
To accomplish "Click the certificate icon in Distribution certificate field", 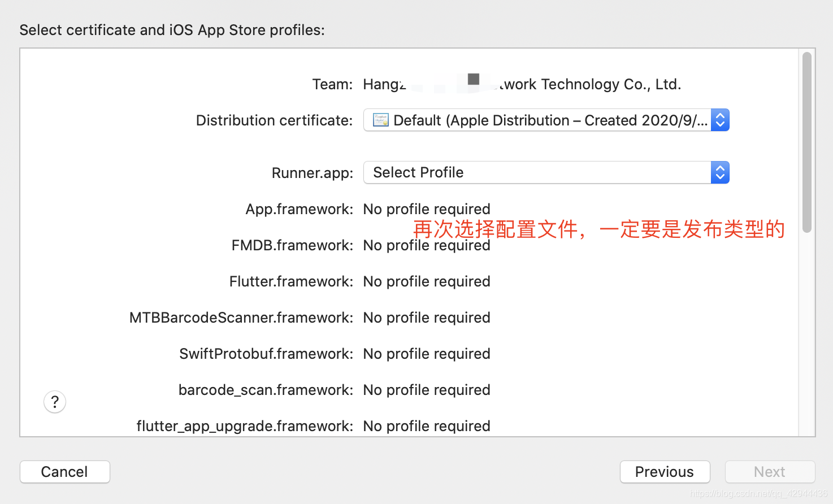I will [381, 120].
